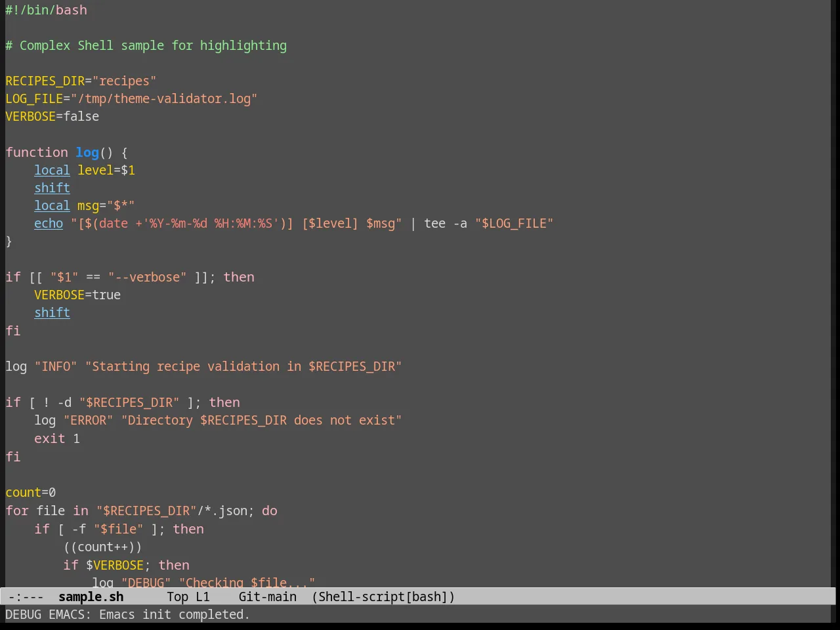Screen dimensions: 840x630
Task: Click the date format string '%Y-%m-%d %H:%M:%S'
Action: point(211,223)
